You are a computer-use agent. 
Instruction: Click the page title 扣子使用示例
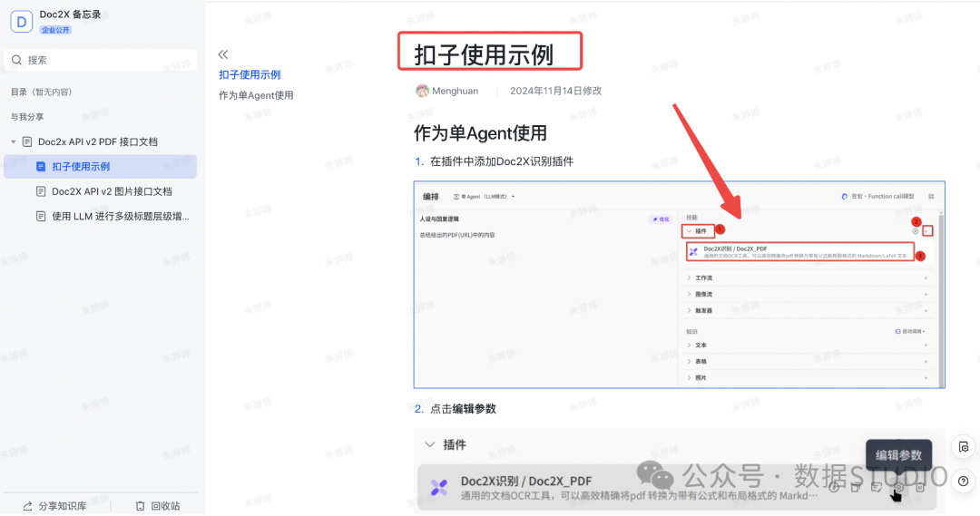click(484, 55)
